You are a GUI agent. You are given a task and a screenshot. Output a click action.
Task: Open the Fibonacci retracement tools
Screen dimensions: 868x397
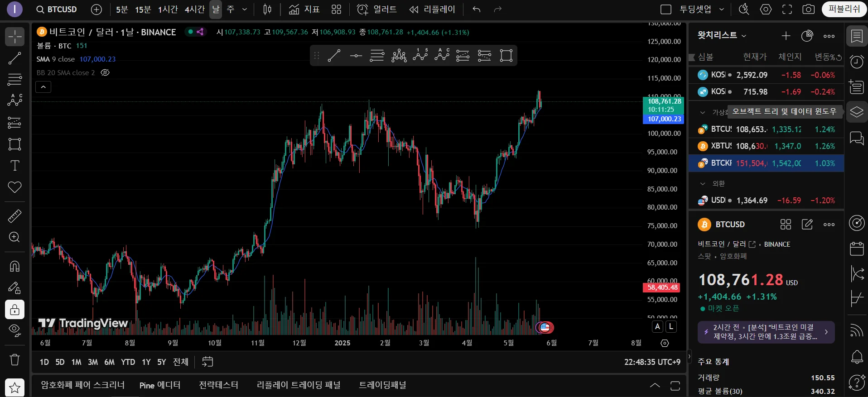pyautogui.click(x=14, y=79)
